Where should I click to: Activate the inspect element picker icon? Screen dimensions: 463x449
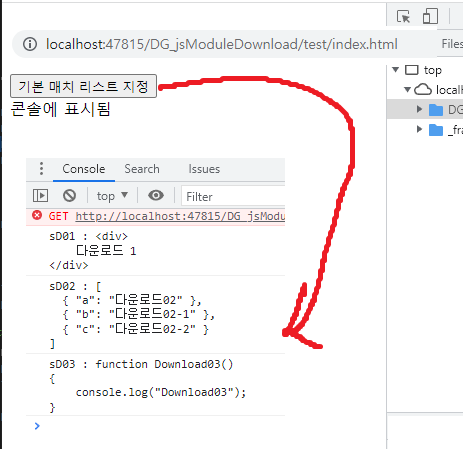click(x=403, y=16)
